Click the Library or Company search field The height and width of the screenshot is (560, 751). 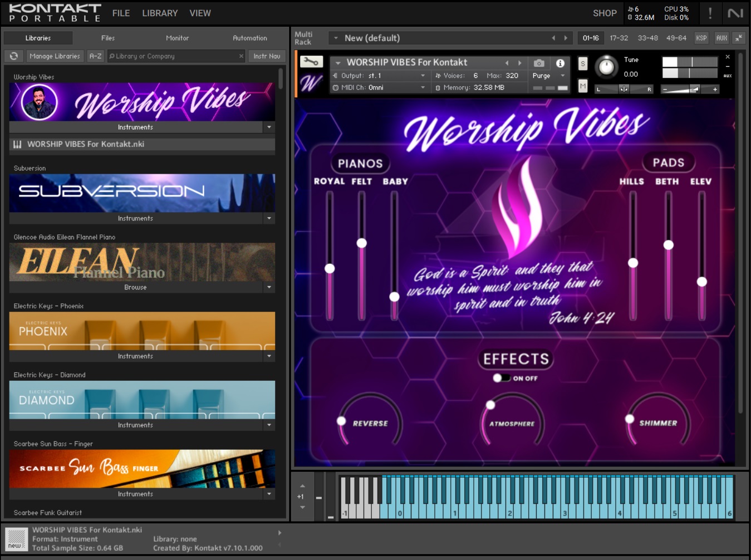[175, 56]
